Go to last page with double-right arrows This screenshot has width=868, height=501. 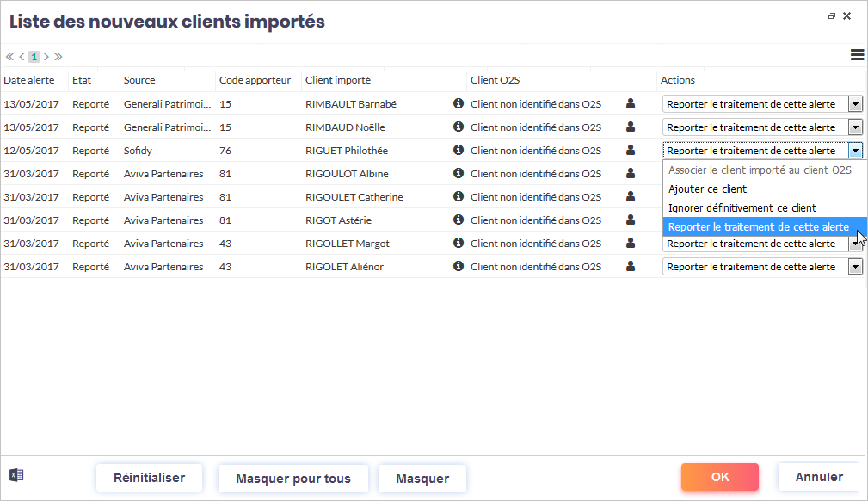pyautogui.click(x=58, y=57)
